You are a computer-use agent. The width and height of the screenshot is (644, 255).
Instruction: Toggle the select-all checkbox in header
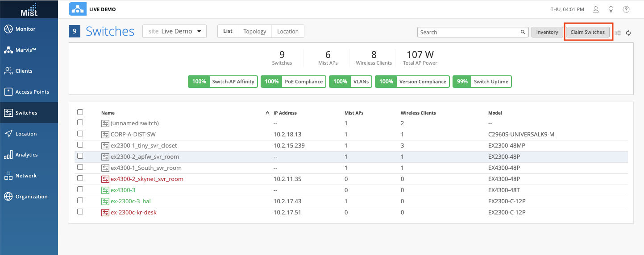click(x=80, y=112)
